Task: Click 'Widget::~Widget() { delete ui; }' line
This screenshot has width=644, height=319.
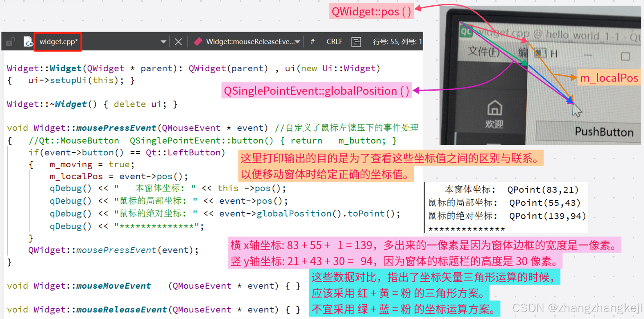Action: pyautogui.click(x=92, y=104)
